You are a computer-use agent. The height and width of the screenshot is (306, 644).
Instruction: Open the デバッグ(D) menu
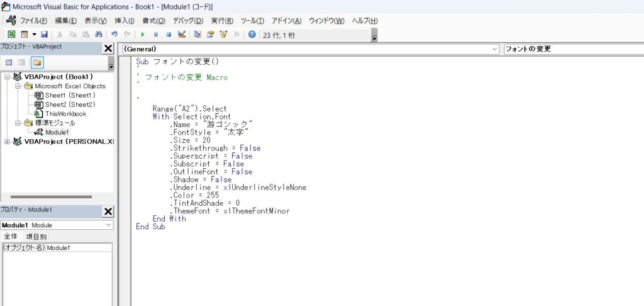point(187,21)
